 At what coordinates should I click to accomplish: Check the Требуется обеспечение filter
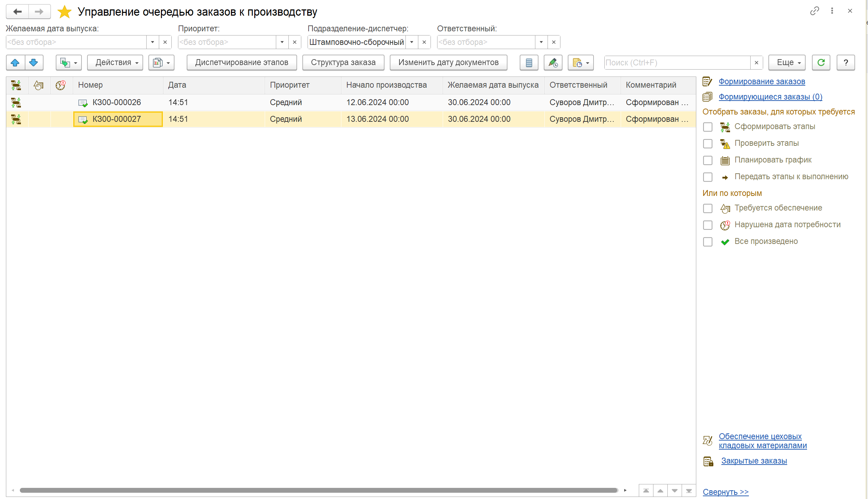click(x=708, y=208)
